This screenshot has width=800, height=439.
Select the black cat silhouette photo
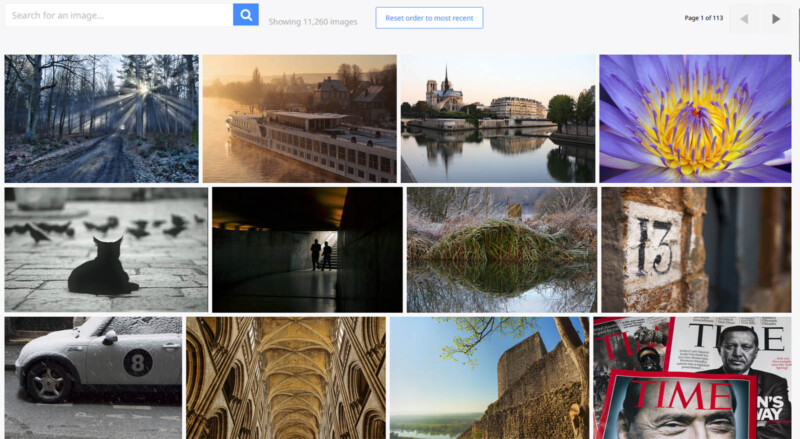[106, 249]
